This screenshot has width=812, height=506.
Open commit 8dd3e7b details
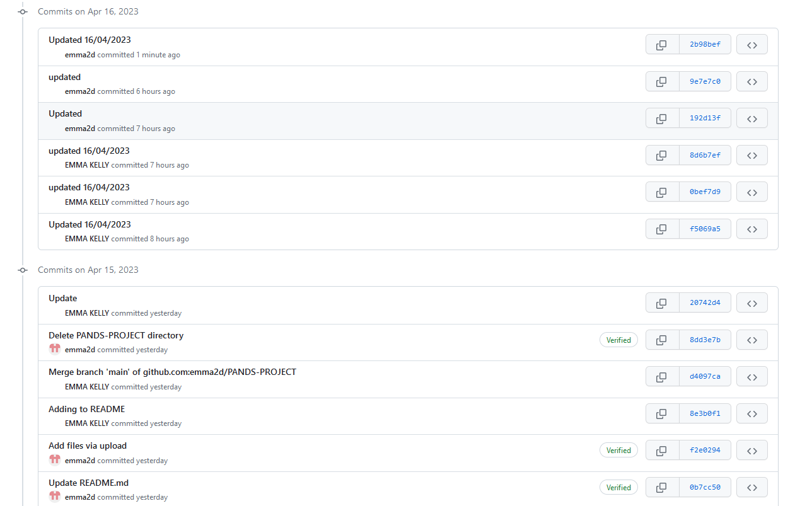click(x=705, y=340)
